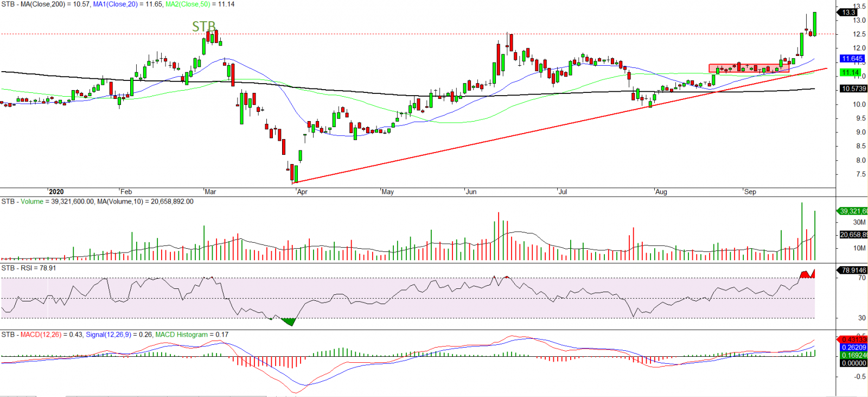Click the Sep month label on time axis

750,192
